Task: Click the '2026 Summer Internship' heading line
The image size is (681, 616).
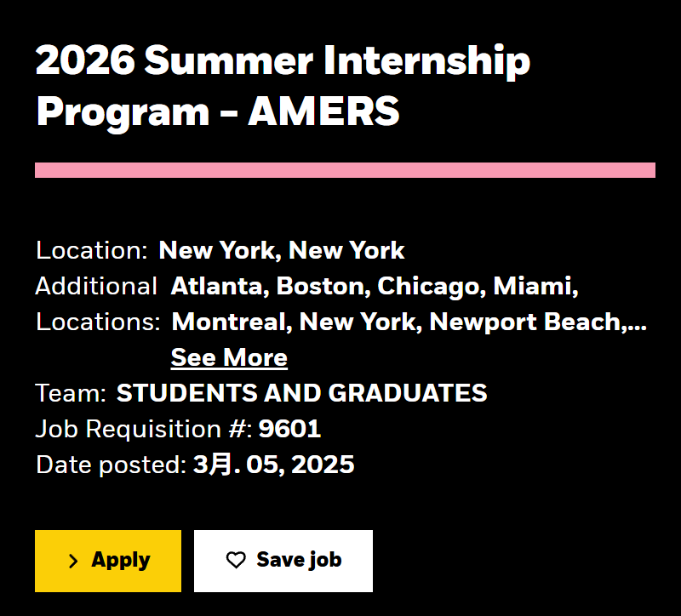Action: (283, 60)
